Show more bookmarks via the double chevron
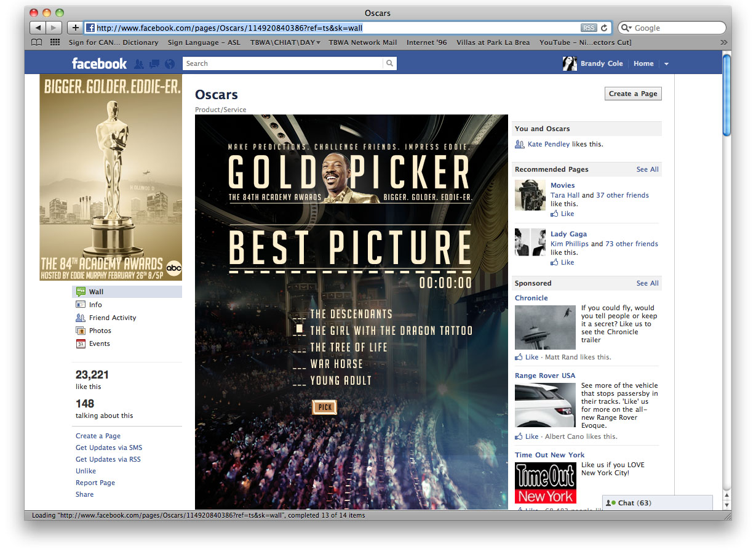756x554 pixels. 723,42
